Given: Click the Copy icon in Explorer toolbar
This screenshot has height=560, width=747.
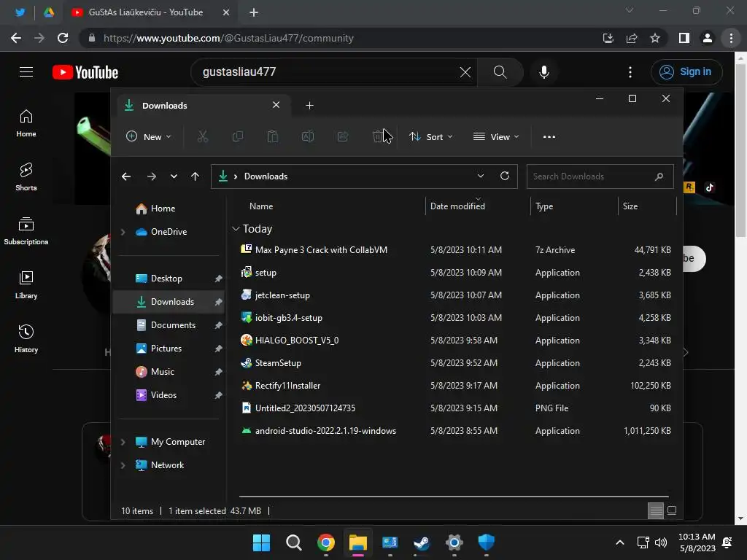Looking at the screenshot, I should [x=237, y=136].
